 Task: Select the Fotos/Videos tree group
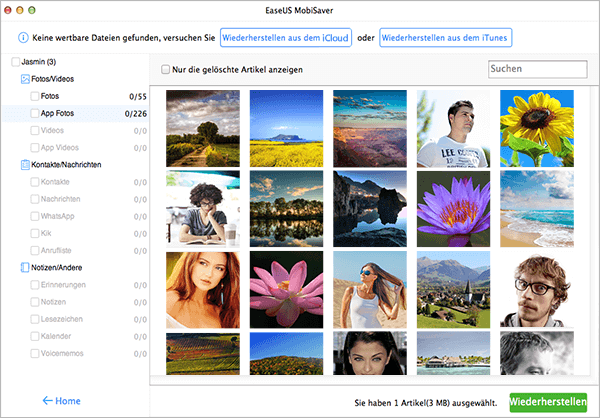tap(52, 79)
